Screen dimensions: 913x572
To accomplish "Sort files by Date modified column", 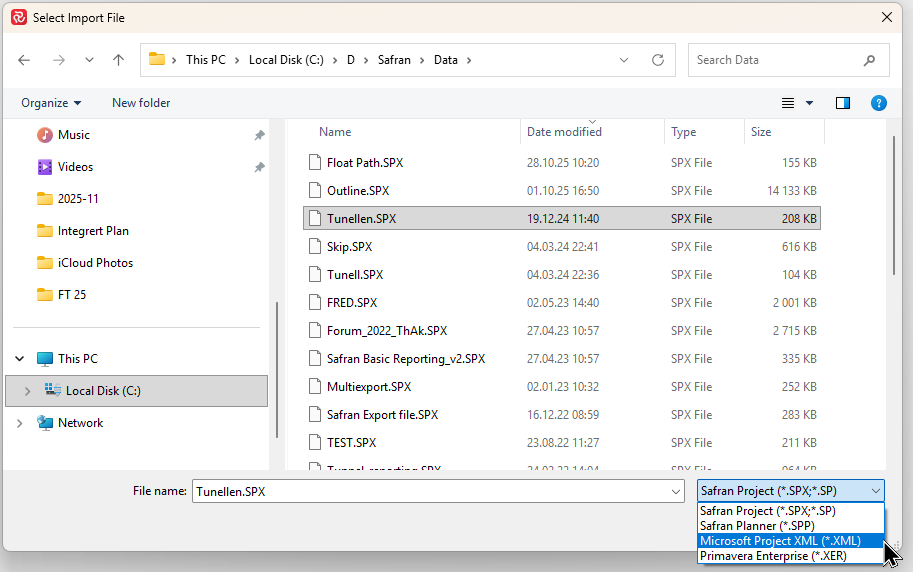I will 565,132.
